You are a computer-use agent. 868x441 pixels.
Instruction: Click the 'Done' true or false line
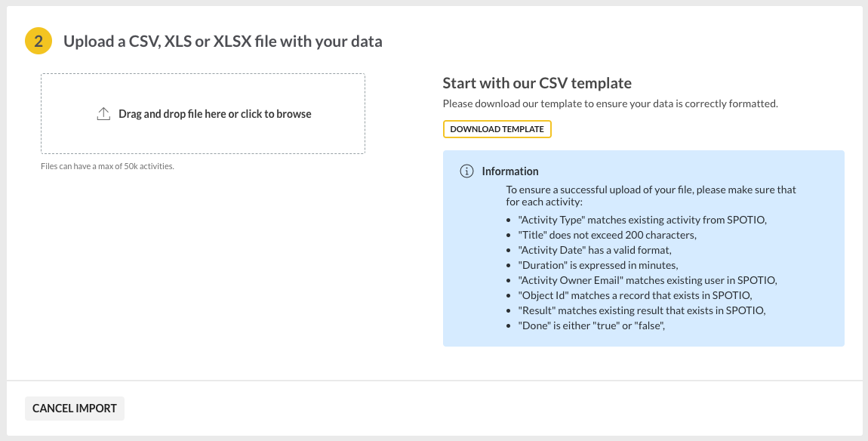point(591,325)
